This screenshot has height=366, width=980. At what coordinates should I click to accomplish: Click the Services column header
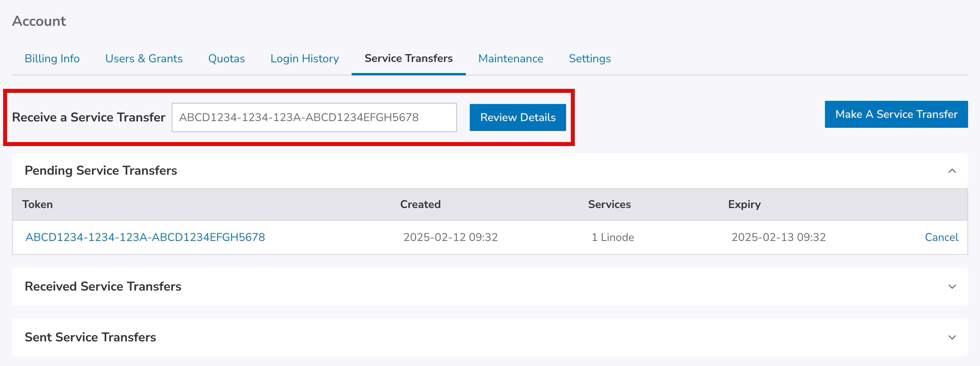point(609,204)
